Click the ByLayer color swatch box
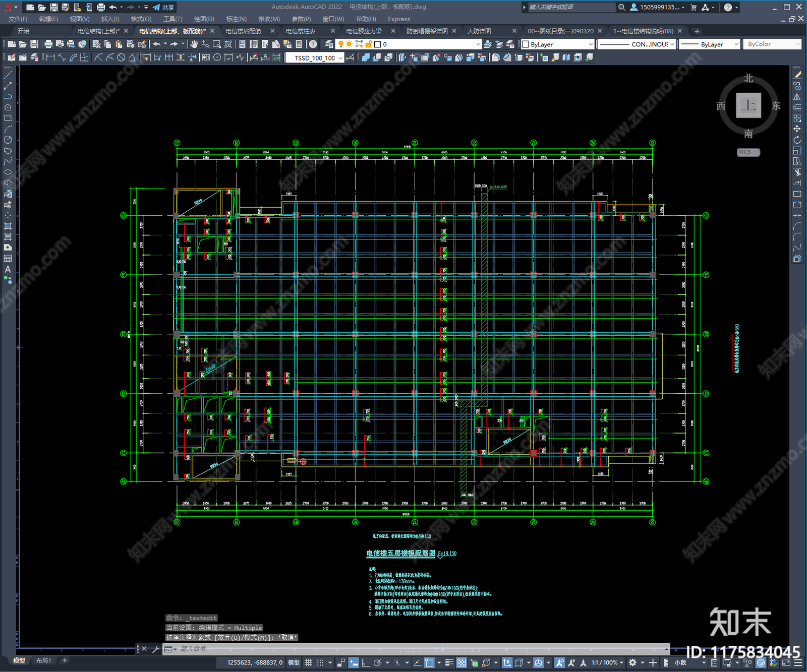This screenshot has width=807, height=672. pos(526,44)
